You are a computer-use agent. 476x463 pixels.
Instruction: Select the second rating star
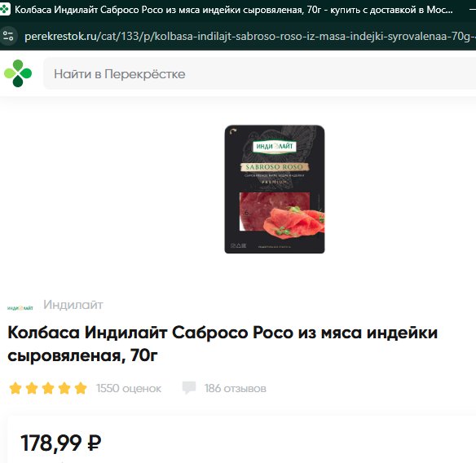(x=32, y=388)
